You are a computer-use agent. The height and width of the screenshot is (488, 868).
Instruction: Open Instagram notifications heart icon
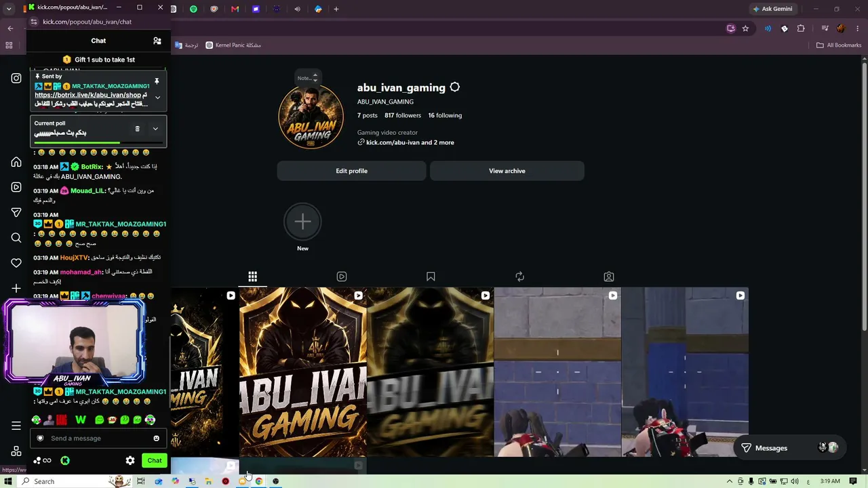tap(16, 263)
